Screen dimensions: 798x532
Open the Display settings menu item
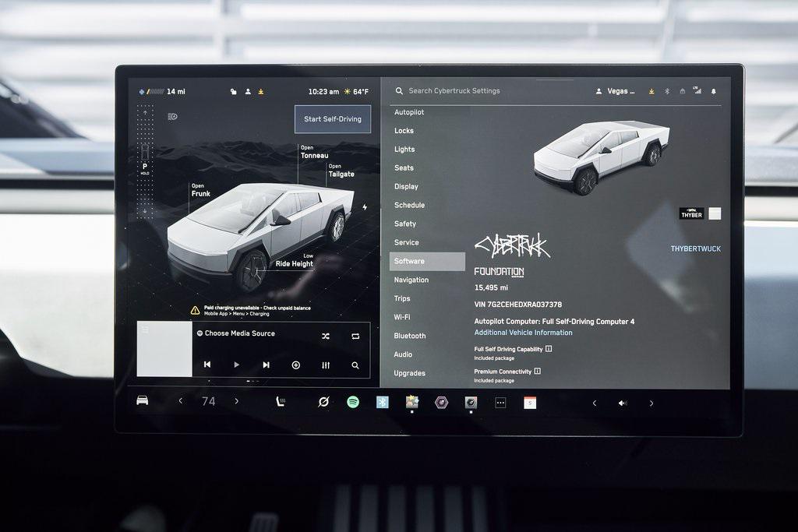coord(406,186)
